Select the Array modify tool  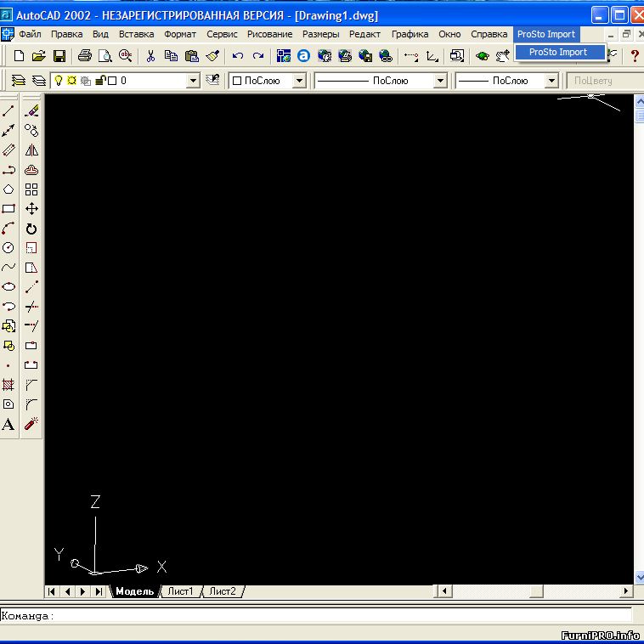click(x=31, y=189)
